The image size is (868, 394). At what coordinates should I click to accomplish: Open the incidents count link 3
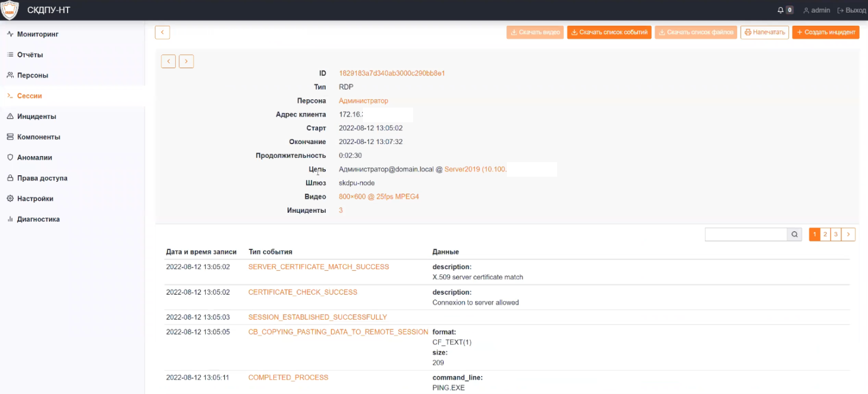click(x=341, y=210)
